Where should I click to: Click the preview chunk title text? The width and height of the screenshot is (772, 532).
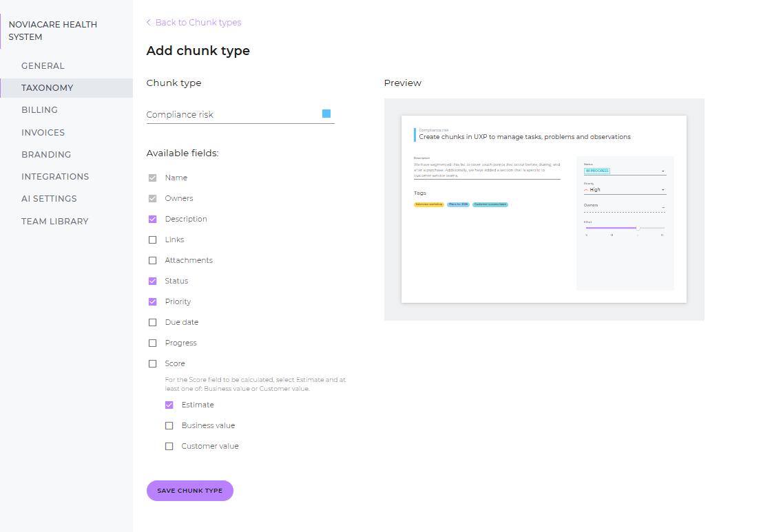coord(525,137)
